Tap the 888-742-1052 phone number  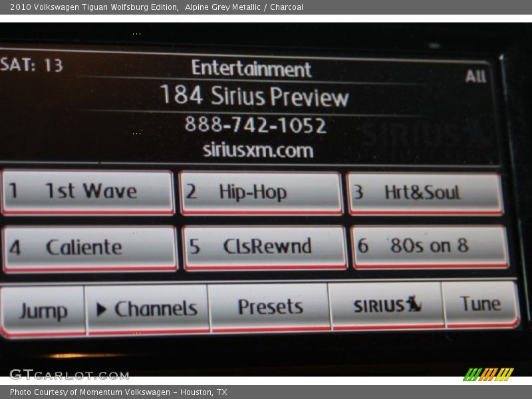tap(255, 125)
